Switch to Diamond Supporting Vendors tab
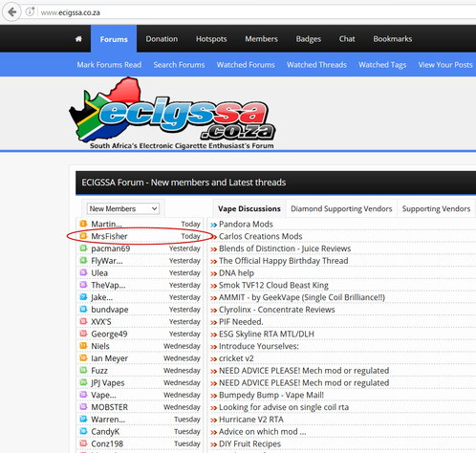Viewport: 476px width, 453px height. pyautogui.click(x=341, y=209)
